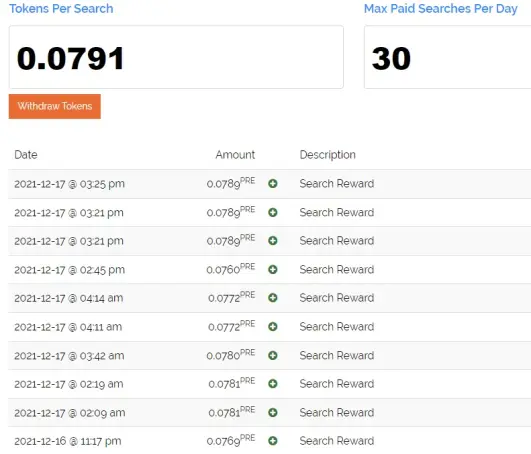Click green plus icon for 03:25 pm reward
Image resolution: width=531 pixels, height=454 pixels.
pos(273,183)
